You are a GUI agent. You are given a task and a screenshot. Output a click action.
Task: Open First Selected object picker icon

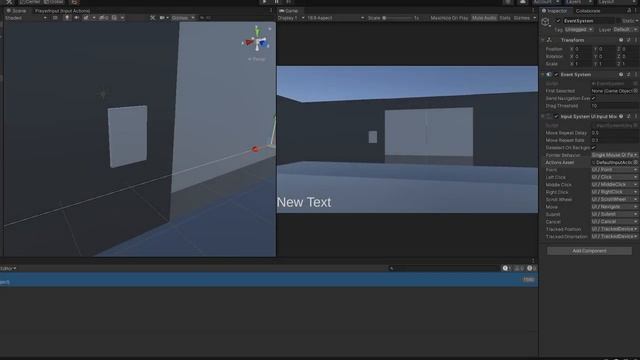pos(636,91)
